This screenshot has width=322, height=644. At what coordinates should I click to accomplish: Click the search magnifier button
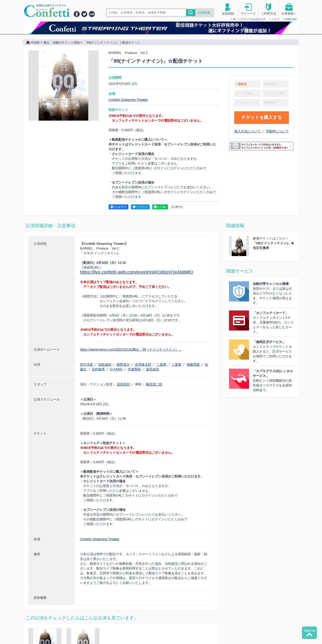(191, 13)
